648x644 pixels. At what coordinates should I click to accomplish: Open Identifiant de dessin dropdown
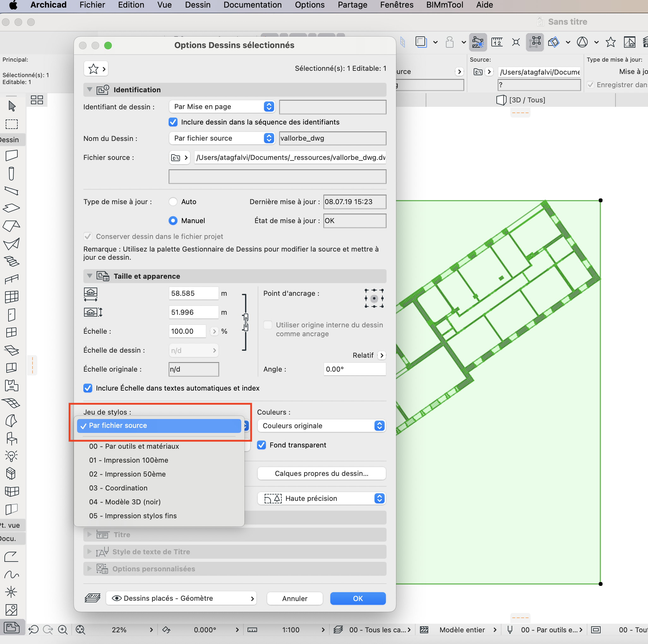coord(222,107)
